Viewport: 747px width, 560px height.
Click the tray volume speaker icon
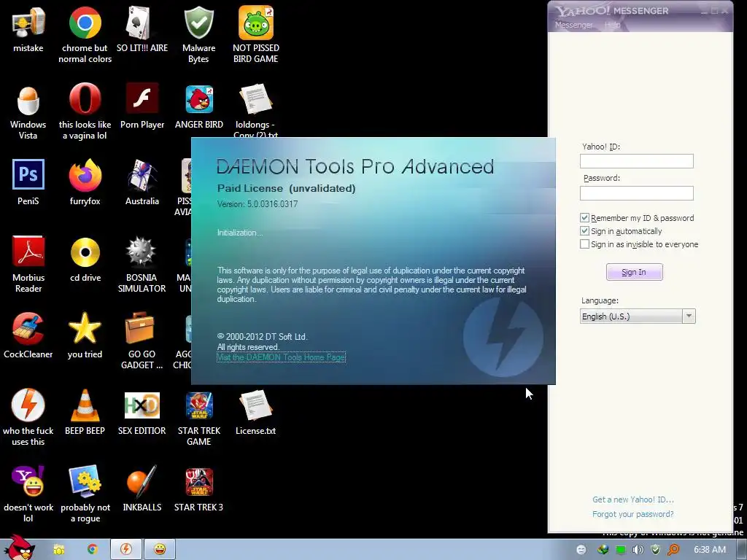pos(638,550)
